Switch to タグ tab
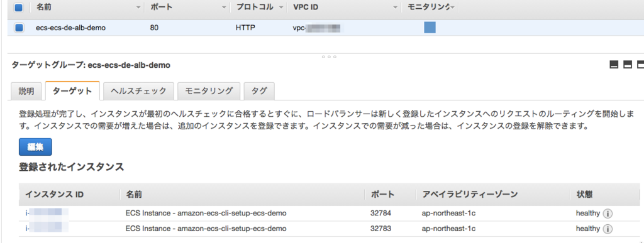 pyautogui.click(x=259, y=91)
